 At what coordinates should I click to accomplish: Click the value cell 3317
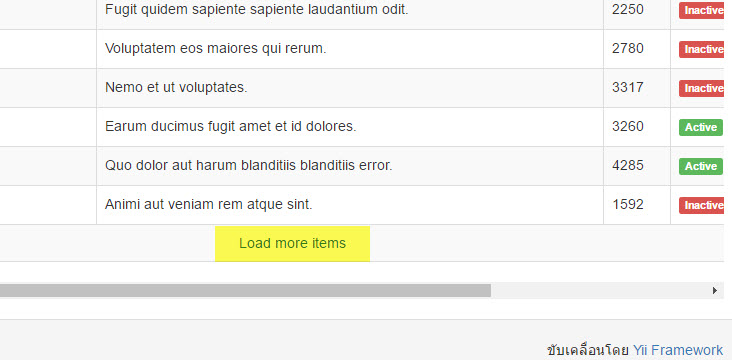tap(637, 88)
